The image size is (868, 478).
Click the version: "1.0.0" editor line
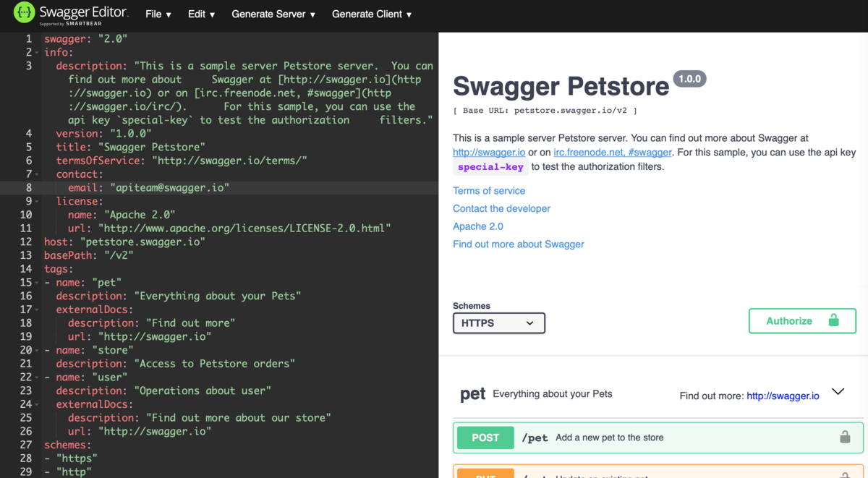coord(104,133)
